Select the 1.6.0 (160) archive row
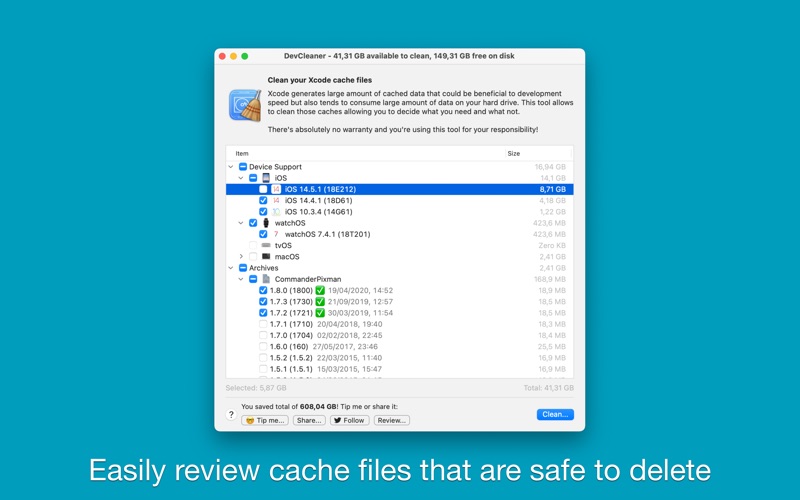The width and height of the screenshot is (800, 500). pos(399,346)
